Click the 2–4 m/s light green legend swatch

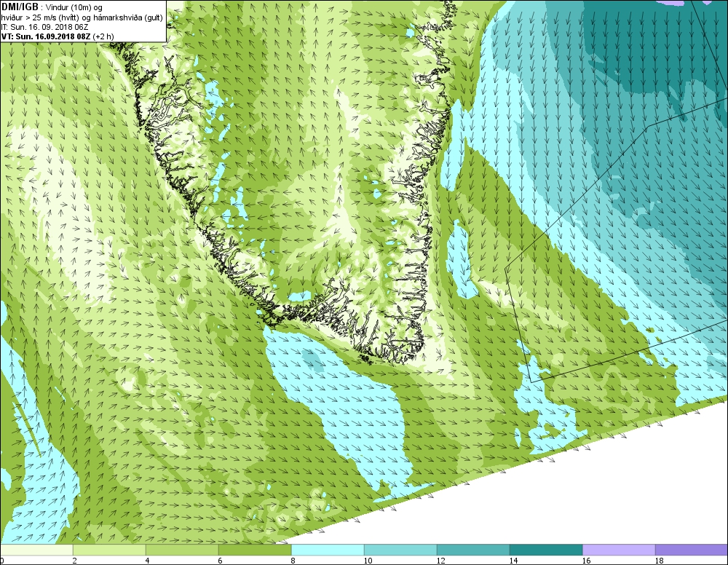click(109, 550)
